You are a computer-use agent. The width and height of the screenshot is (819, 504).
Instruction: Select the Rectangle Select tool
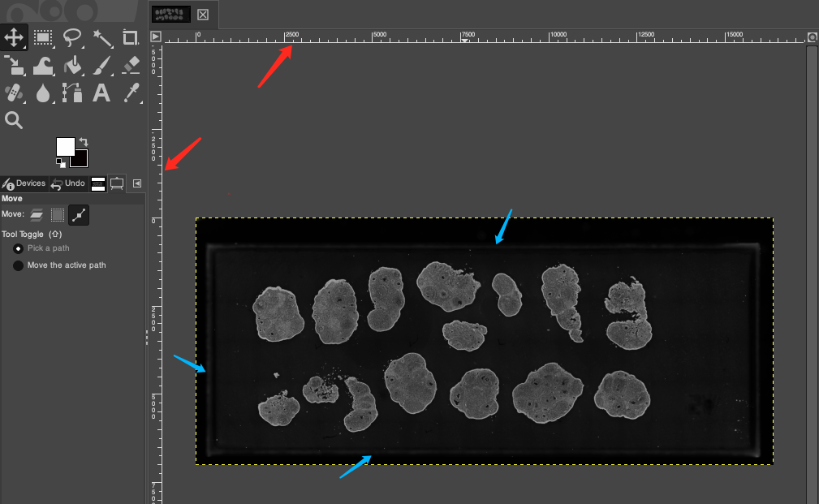point(42,37)
